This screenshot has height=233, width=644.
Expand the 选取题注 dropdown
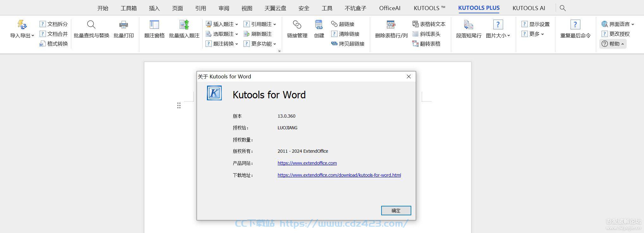237,34
